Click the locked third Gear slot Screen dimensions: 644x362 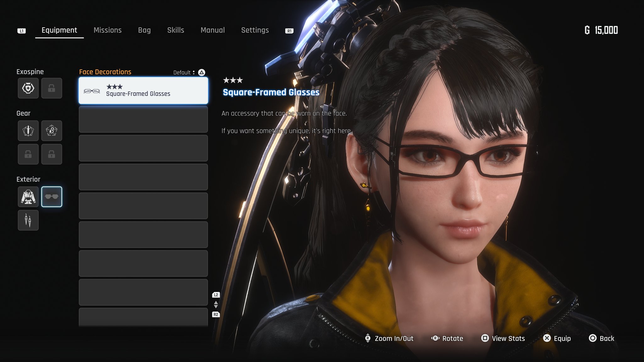[28, 154]
